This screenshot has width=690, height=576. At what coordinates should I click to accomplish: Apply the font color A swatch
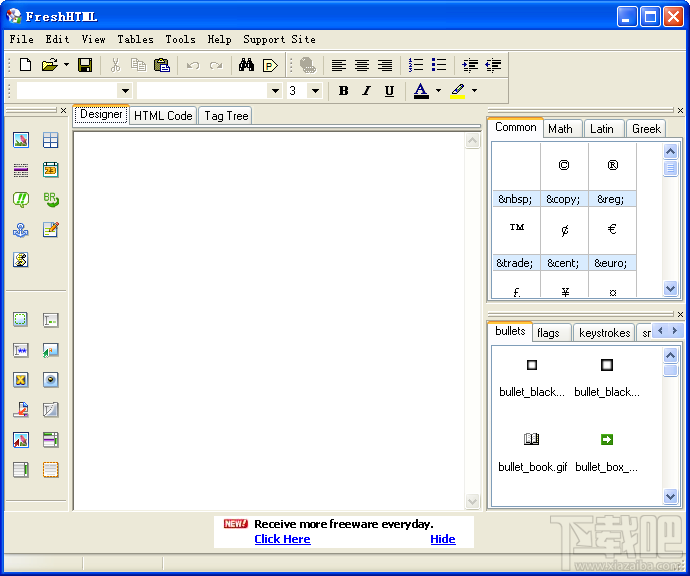point(421,91)
